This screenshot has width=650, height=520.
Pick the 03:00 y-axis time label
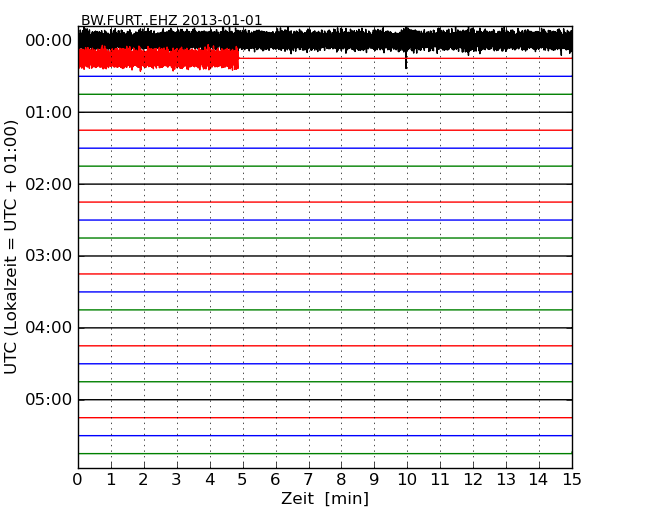[x=49, y=256]
